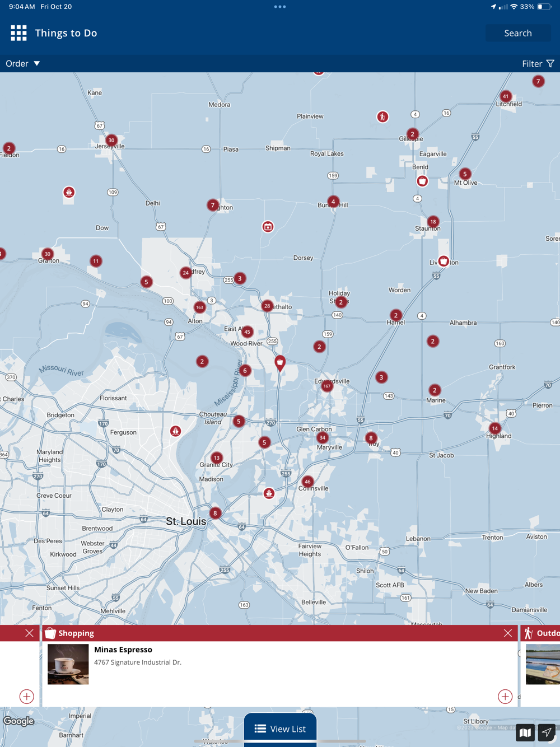Tap the selected shopping pin near Wood River
Screen dimensions: 560x747
[280, 363]
